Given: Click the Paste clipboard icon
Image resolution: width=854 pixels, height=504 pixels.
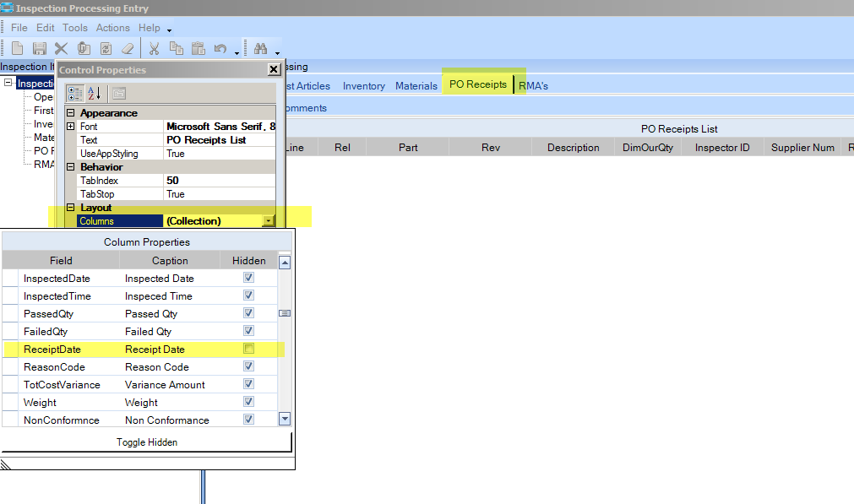Looking at the screenshot, I should 199,48.
